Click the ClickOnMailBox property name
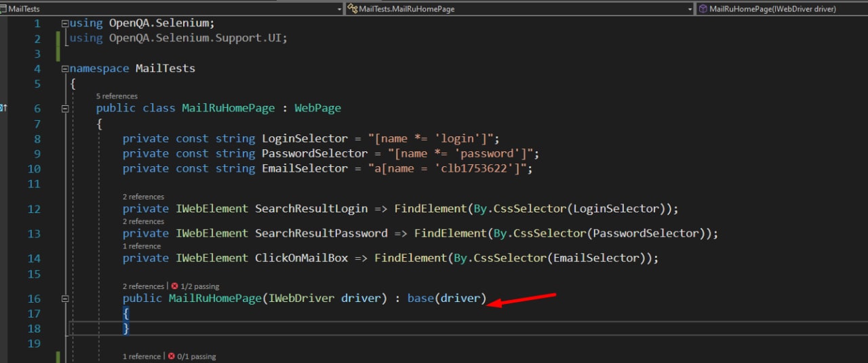This screenshot has width=868, height=363. 301,258
